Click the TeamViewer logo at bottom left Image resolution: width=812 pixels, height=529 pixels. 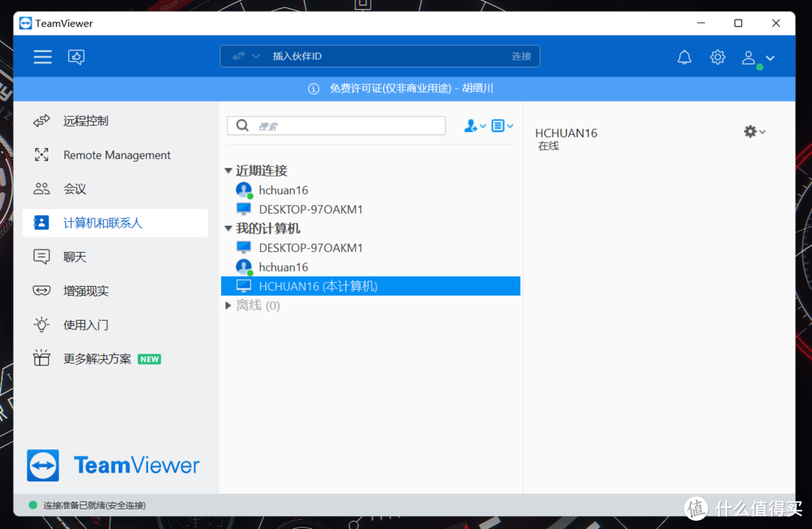(x=113, y=465)
